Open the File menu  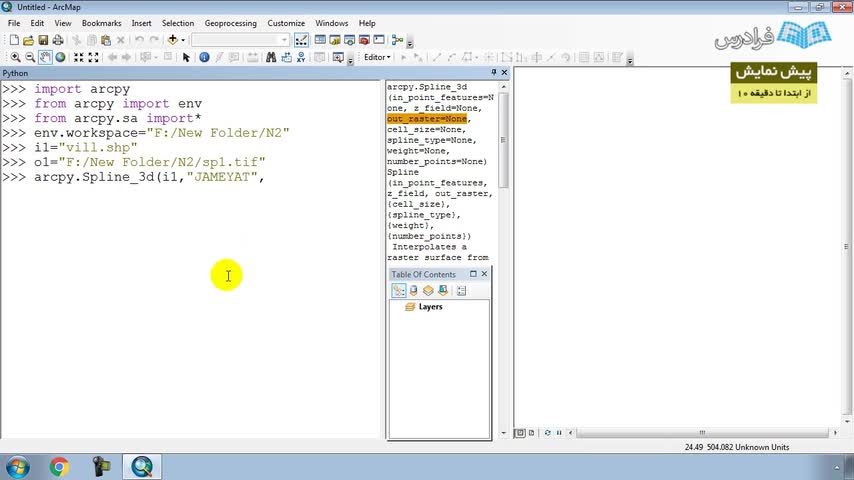14,23
